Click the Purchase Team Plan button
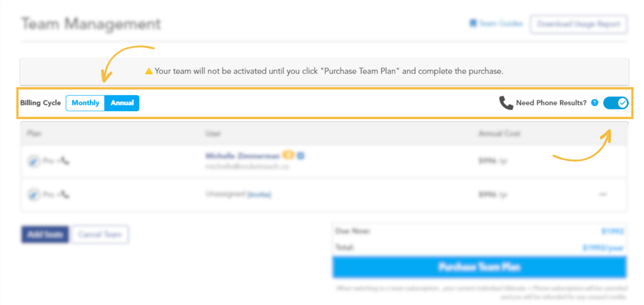Viewport: 644px width, 305px height. [479, 267]
